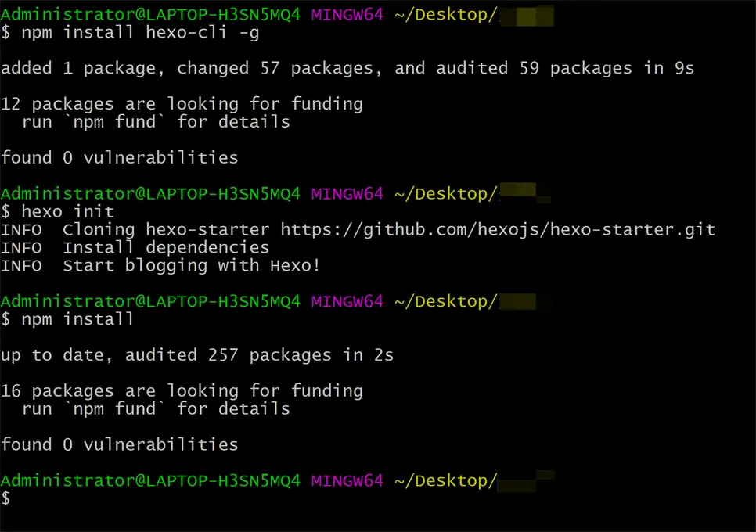
Task: Click the first magenta MINGW64 label
Action: 347,14
